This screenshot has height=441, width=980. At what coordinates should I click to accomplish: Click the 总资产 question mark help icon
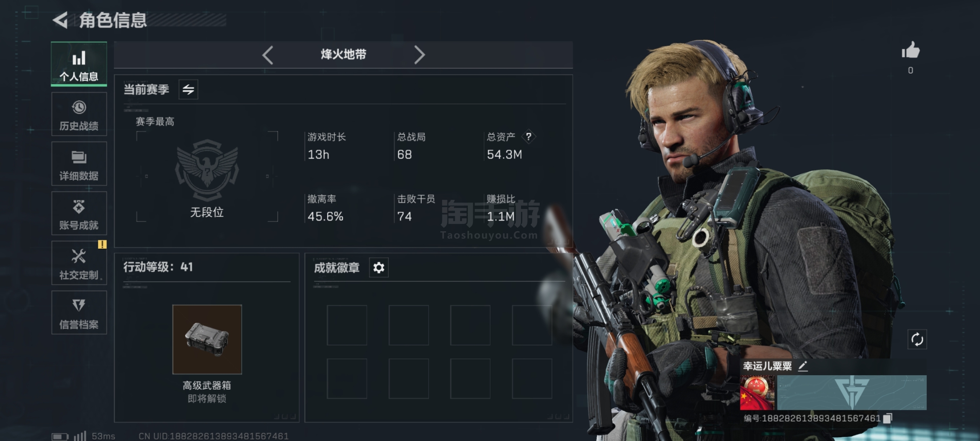tap(529, 136)
